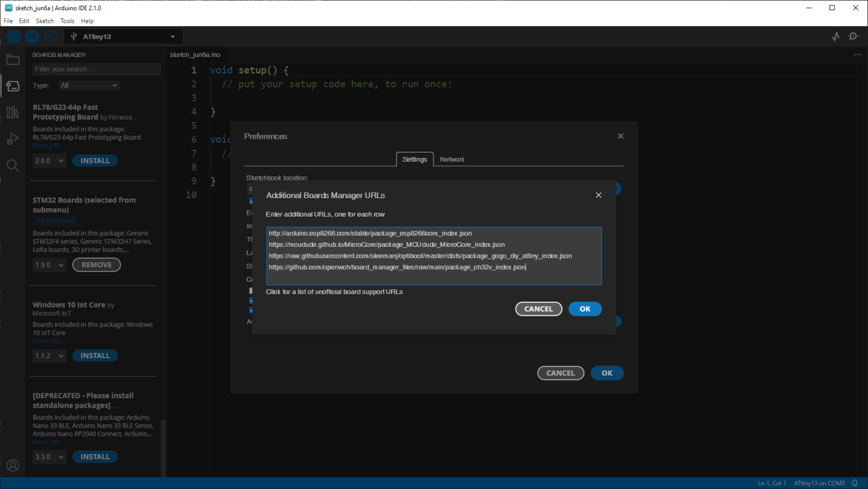Toggle the topmost checkbox in Preferences settings
The image size is (868, 489).
click(251, 200)
